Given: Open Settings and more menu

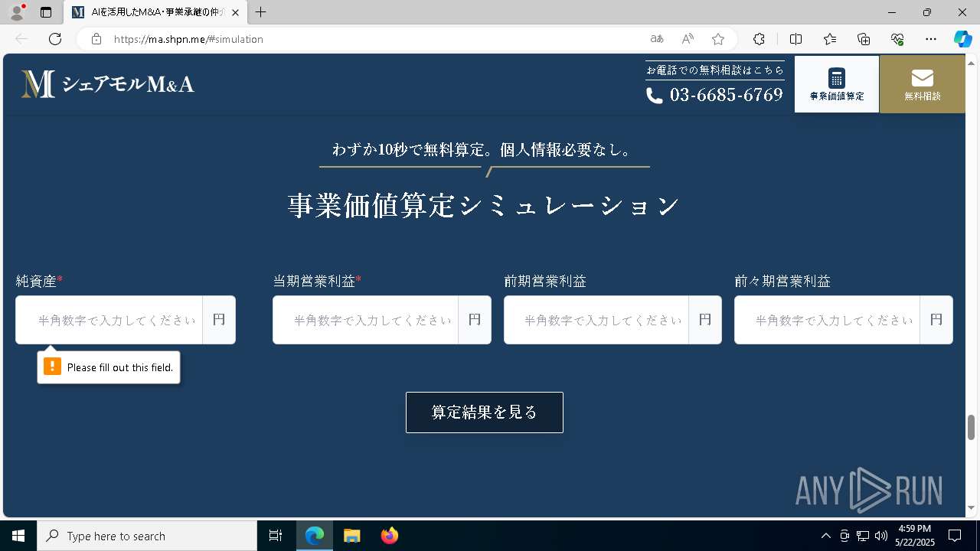Looking at the screenshot, I should click(x=931, y=39).
